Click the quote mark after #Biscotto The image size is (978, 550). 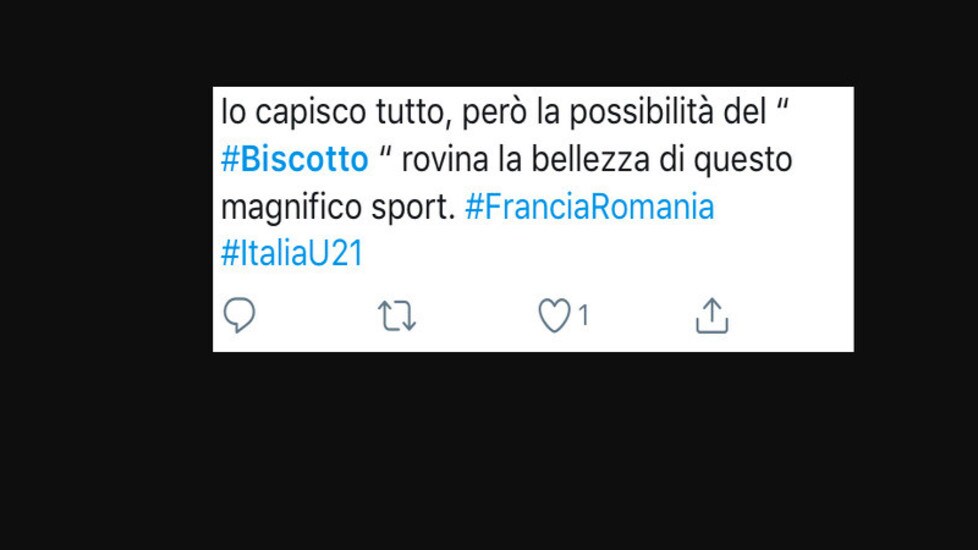pos(385,152)
